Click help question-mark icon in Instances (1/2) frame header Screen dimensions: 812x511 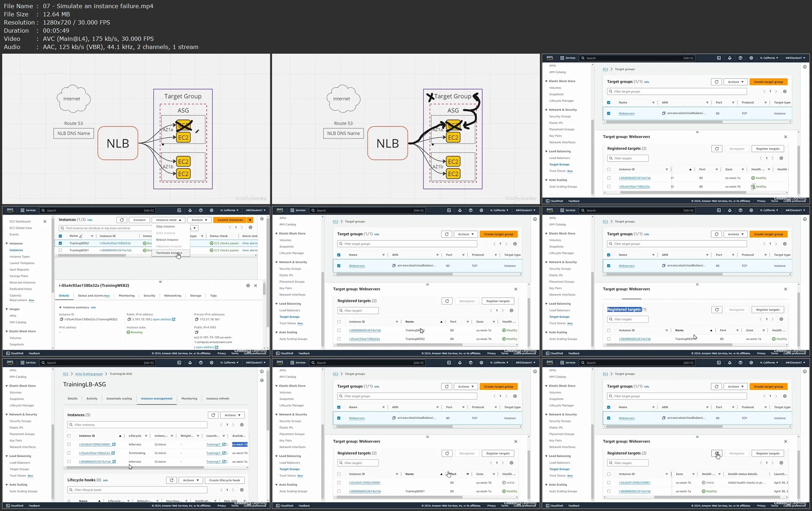click(201, 210)
